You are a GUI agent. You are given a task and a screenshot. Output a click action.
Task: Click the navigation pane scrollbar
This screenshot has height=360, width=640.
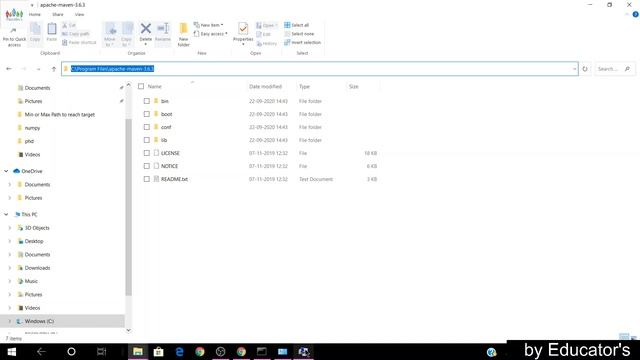coord(129,207)
